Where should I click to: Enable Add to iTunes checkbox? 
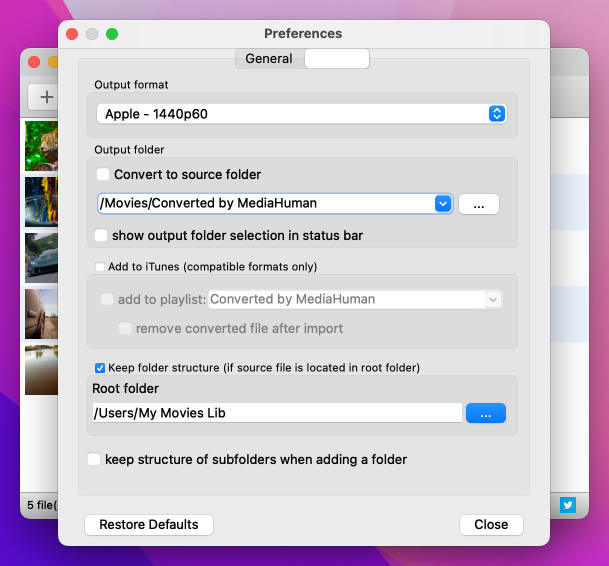100,267
